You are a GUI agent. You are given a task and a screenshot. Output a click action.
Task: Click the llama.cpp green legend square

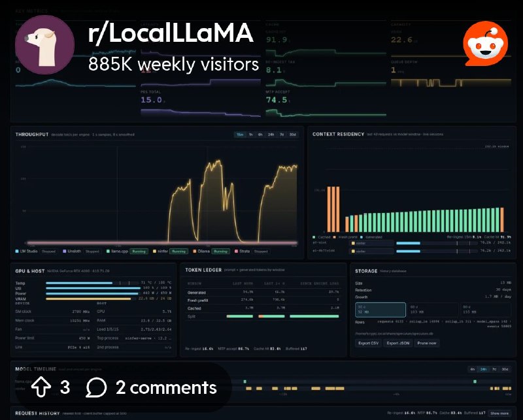pyautogui.click(x=108, y=251)
